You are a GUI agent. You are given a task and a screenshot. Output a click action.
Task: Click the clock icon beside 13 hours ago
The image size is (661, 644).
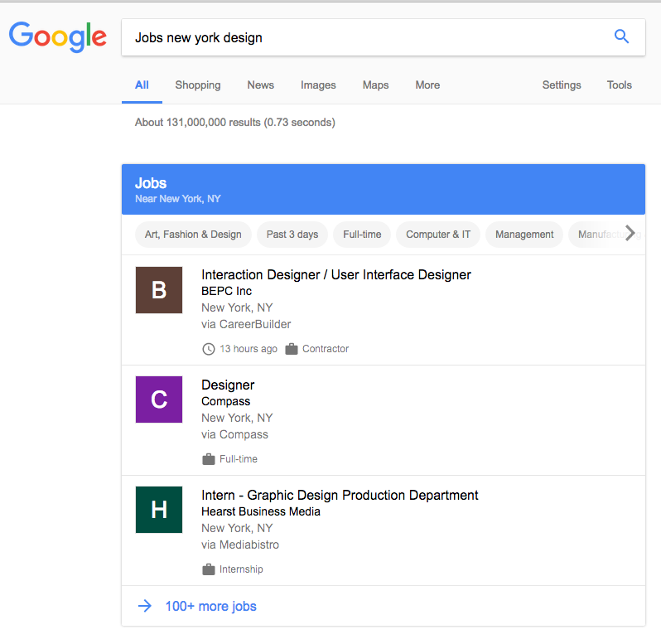(208, 349)
